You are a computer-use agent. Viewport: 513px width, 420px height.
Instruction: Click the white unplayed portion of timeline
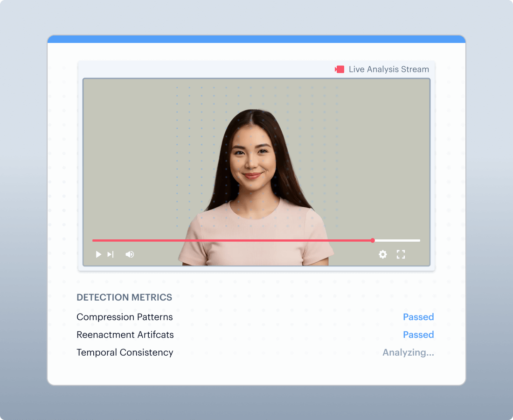(x=397, y=240)
